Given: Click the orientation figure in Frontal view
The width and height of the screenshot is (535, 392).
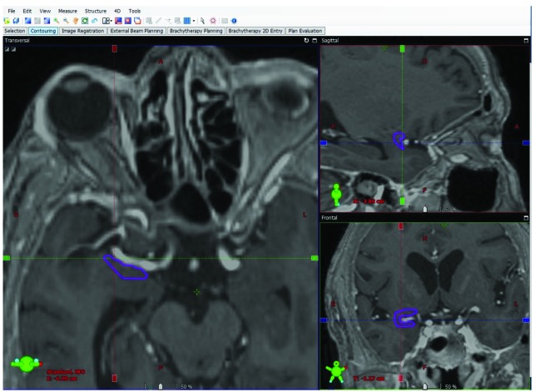Looking at the screenshot, I should [336, 371].
